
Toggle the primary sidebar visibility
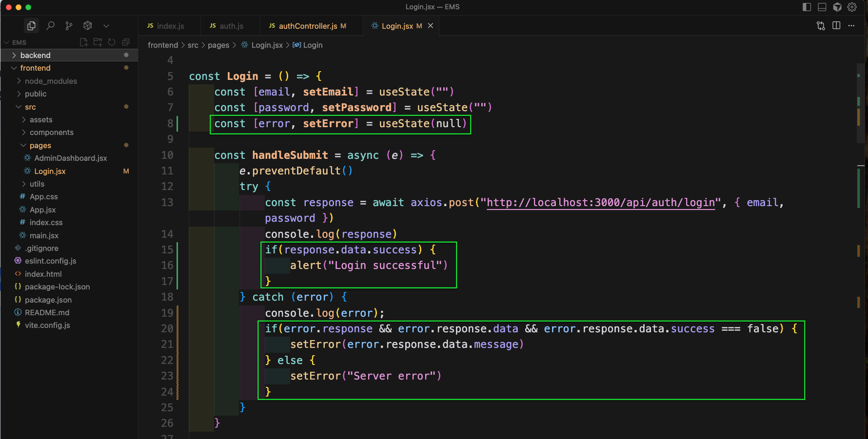(807, 7)
